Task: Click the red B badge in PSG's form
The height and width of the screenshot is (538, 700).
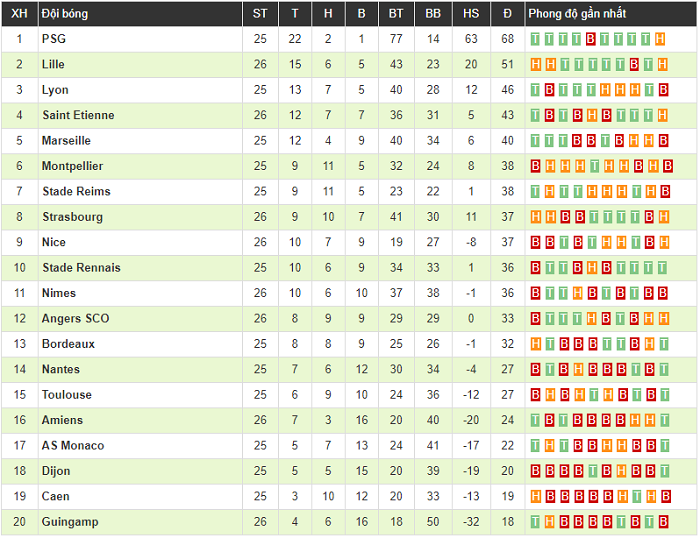Action: tap(591, 39)
